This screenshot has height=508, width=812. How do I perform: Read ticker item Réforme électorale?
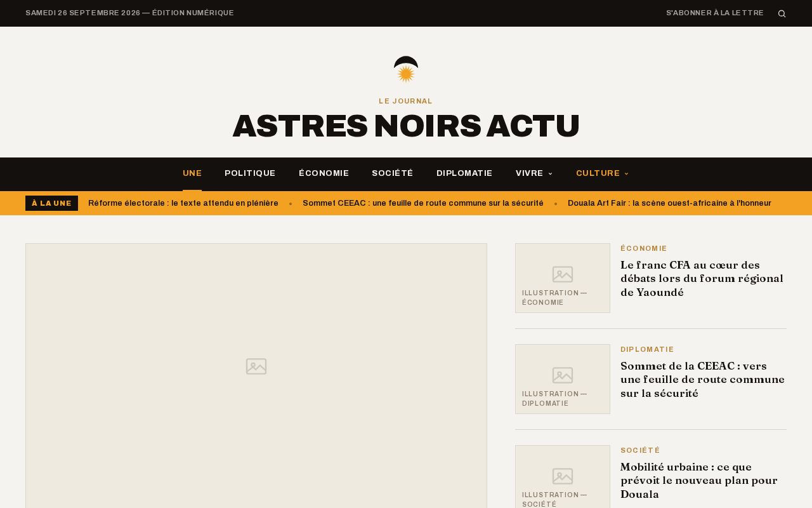[x=183, y=203]
